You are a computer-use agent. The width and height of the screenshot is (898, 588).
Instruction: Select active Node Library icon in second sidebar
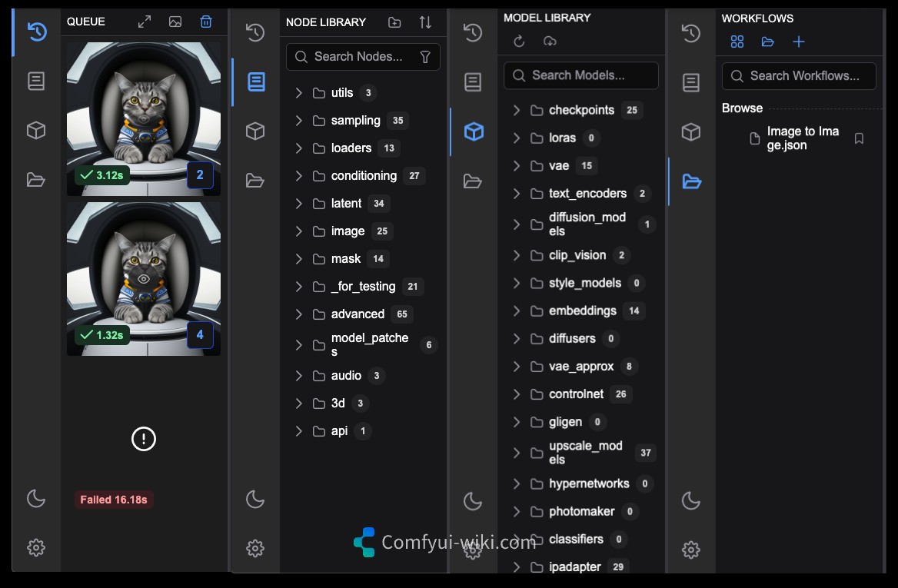tap(256, 82)
